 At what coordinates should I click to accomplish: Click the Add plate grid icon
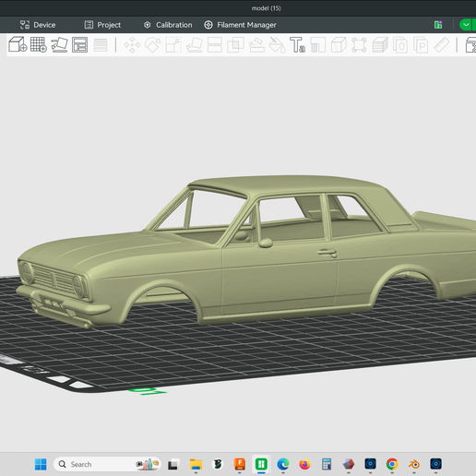[39, 45]
